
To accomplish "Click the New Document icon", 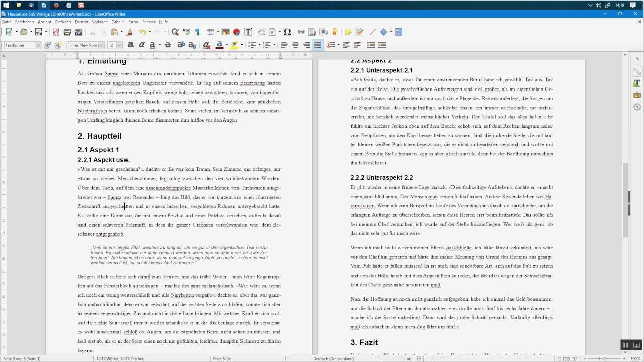I will (x=9, y=32).
